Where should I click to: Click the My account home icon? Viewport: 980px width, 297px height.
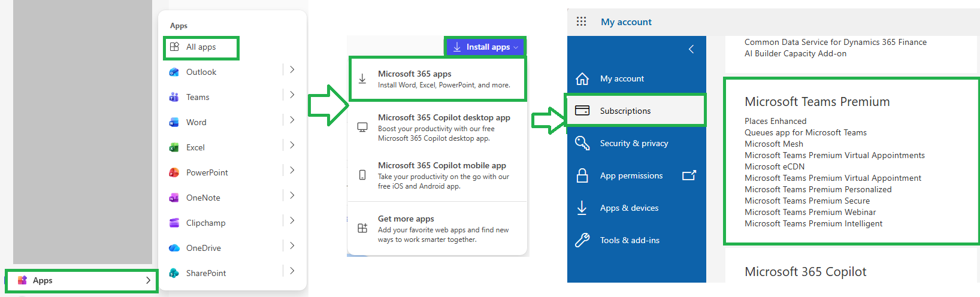[x=582, y=78]
